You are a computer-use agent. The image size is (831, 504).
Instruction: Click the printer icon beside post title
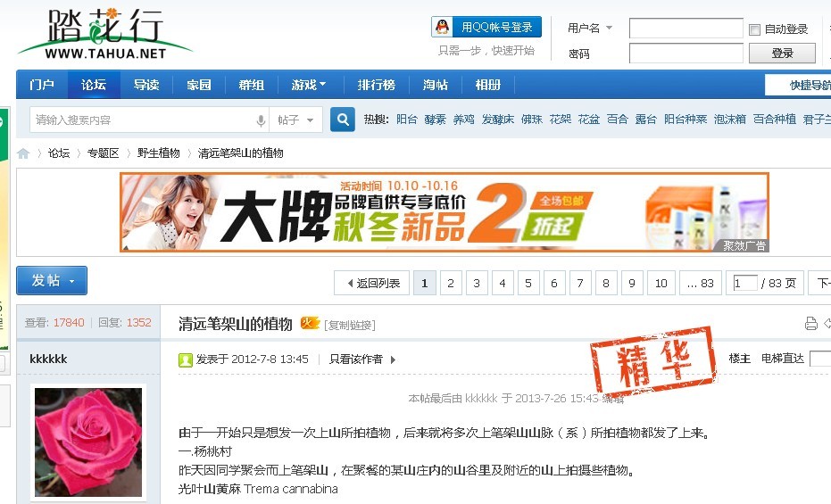[810, 324]
